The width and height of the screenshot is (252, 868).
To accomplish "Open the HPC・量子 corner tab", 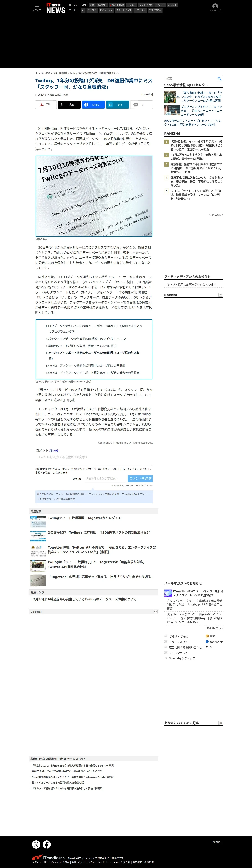I will (x=140, y=10).
